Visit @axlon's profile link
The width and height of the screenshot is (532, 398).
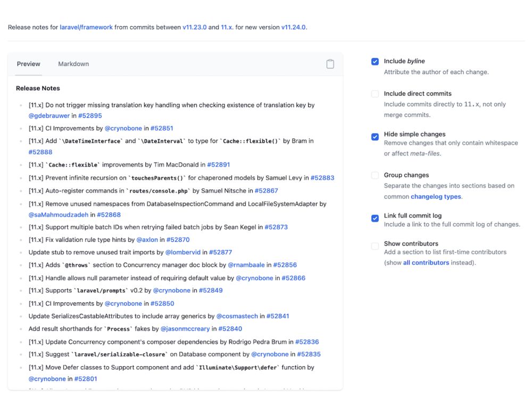click(147, 239)
